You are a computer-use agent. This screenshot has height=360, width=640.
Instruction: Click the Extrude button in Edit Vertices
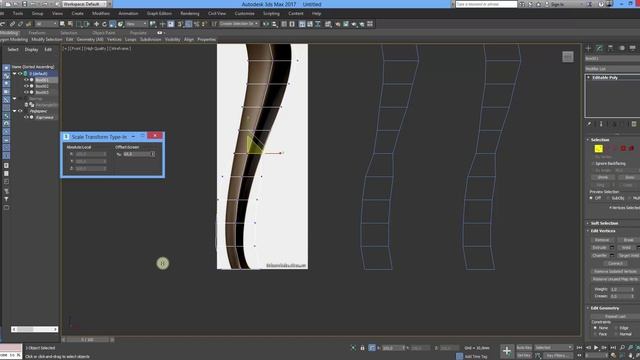pos(600,248)
